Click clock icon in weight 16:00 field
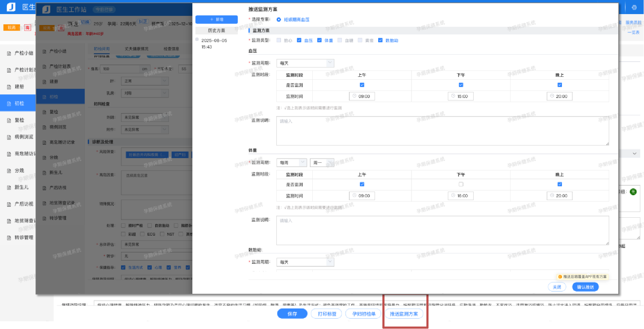The width and height of the screenshot is (644, 329). pos(454,195)
